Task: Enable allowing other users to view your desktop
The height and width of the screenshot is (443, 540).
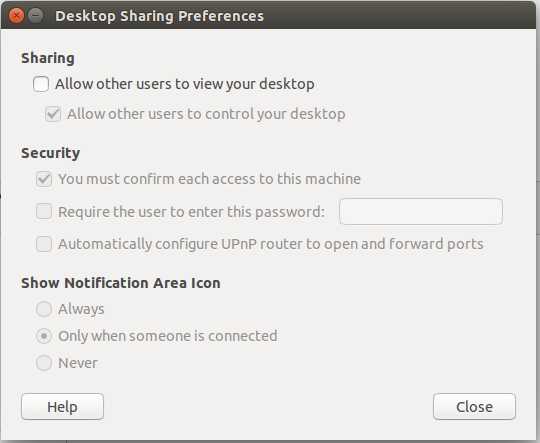Action: (x=41, y=84)
